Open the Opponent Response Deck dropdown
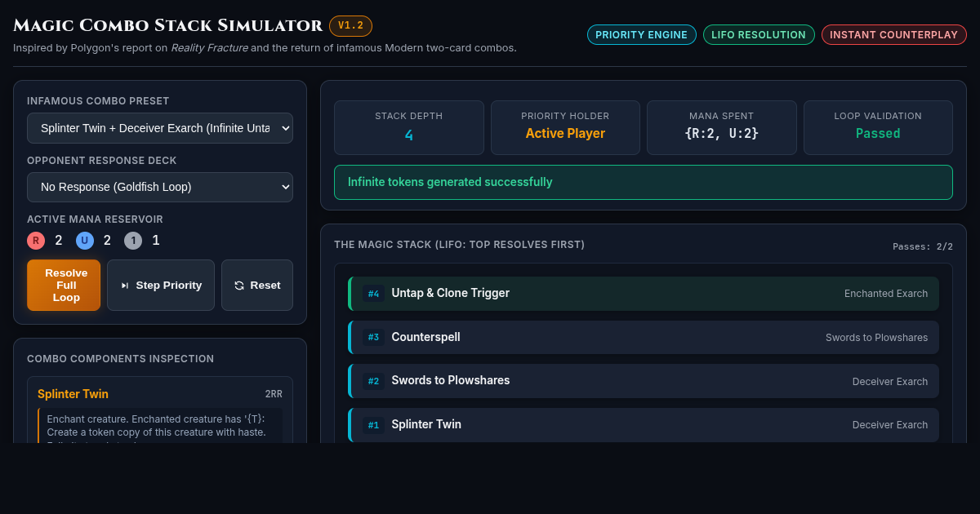The width and height of the screenshot is (980, 514). (x=160, y=187)
